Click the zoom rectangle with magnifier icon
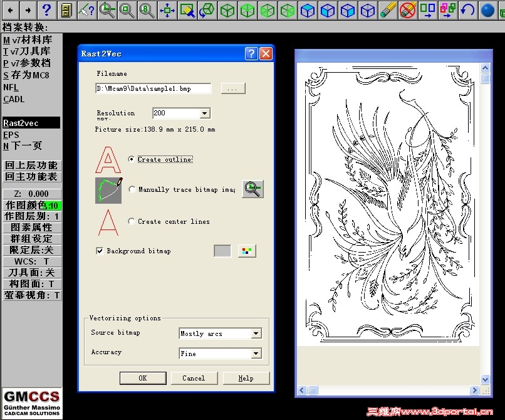Image resolution: width=505 pixels, height=420 pixels. coord(187,10)
